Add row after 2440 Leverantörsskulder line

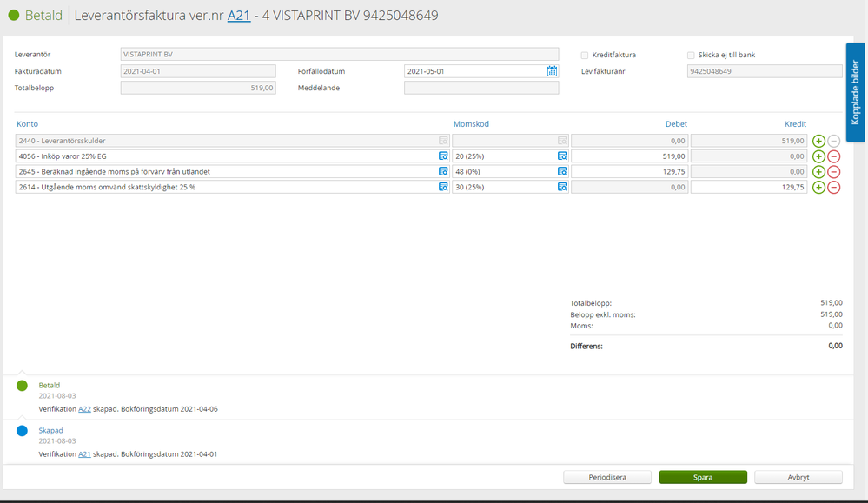(818, 141)
